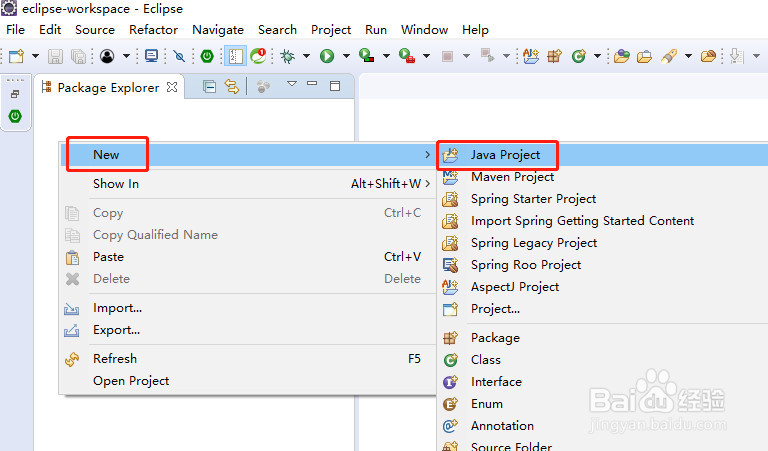Click the Save toolbar icon
This screenshot has width=768, height=451.
[x=55, y=56]
